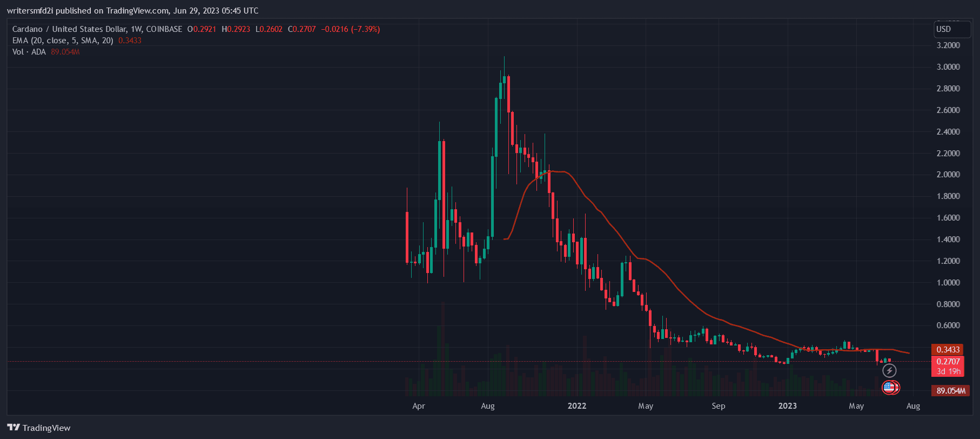Click the 2023 label on time axis
The height and width of the screenshot is (439, 980).
pyautogui.click(x=787, y=406)
